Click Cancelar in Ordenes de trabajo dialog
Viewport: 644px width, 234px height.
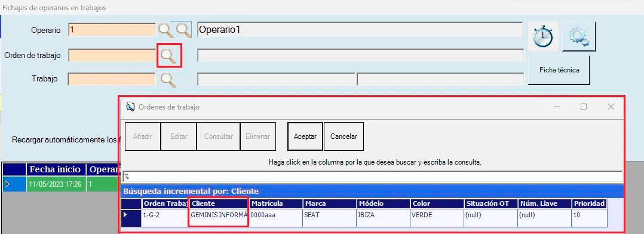pos(344,136)
